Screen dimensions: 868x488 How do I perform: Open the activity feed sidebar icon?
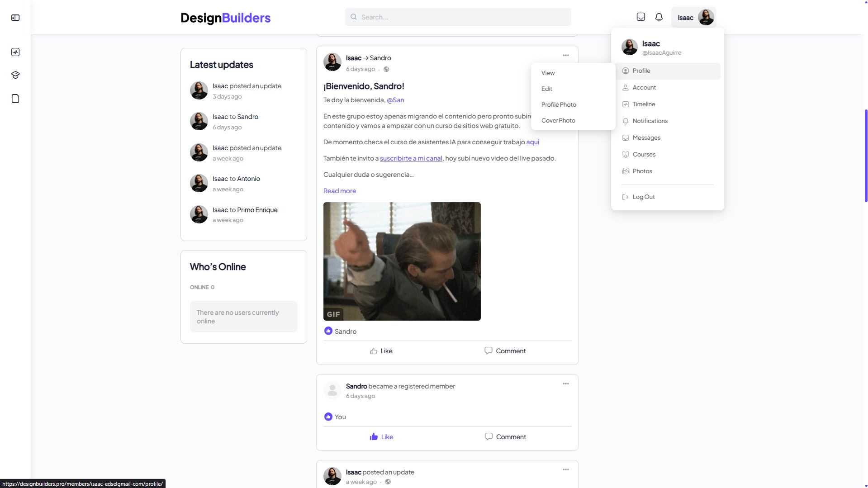click(15, 52)
